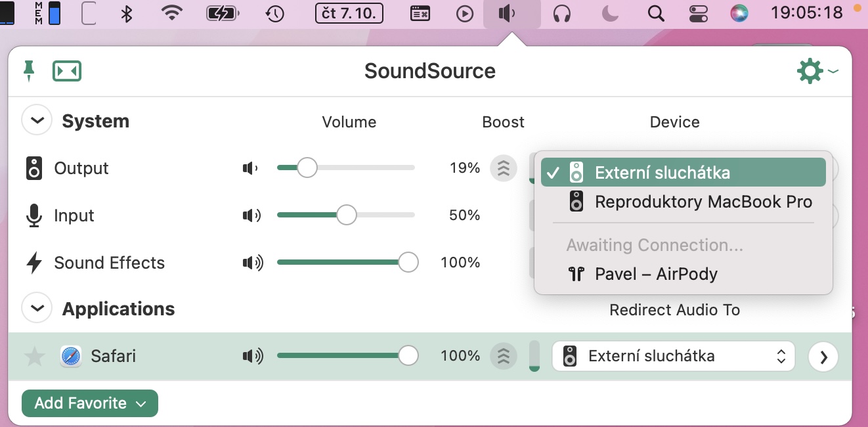Image resolution: width=868 pixels, height=427 pixels.
Task: Mute the Output volume speaker icon
Action: click(x=250, y=168)
